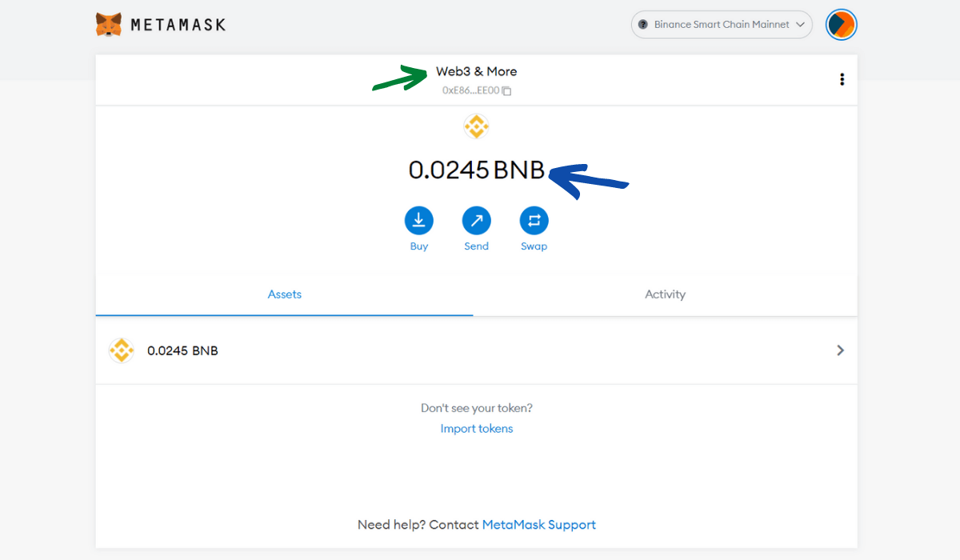Click the Web3 & More account name
Image resolution: width=960 pixels, height=560 pixels.
pos(477,71)
